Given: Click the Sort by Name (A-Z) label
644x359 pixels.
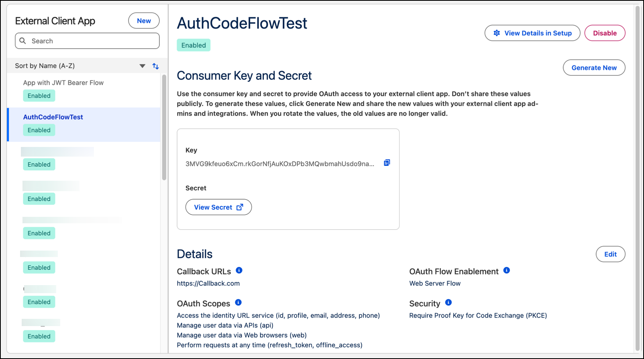Looking at the screenshot, I should 45,66.
